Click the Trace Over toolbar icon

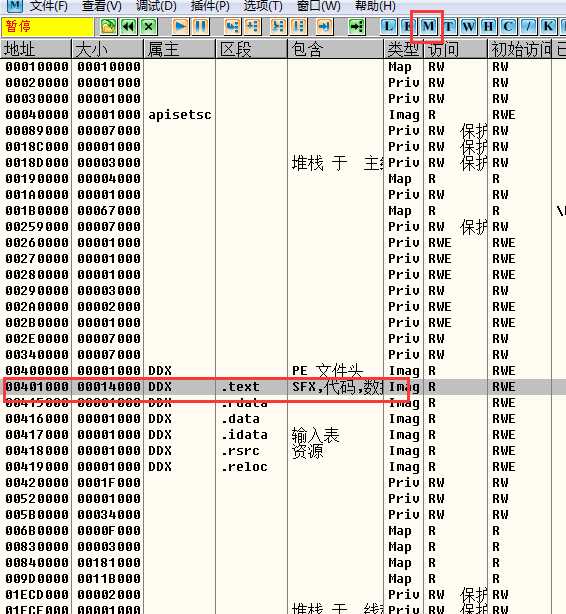(298, 27)
